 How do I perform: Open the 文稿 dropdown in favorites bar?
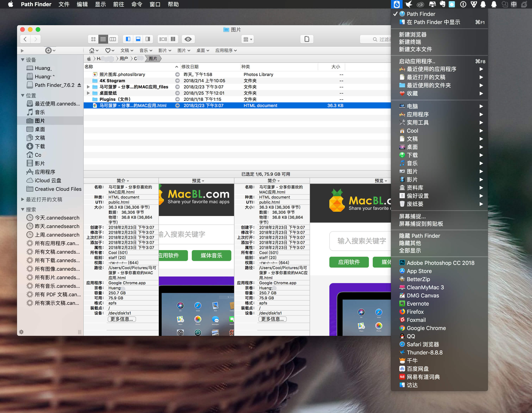click(x=127, y=50)
